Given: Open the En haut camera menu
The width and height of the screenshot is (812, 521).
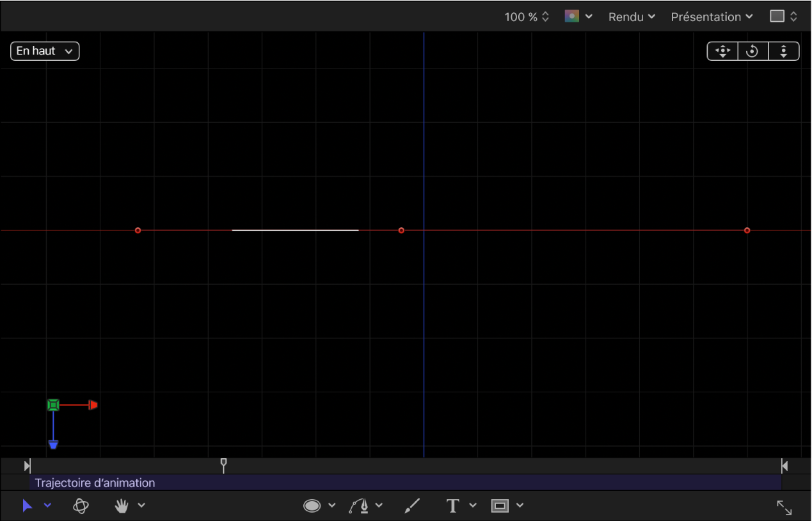Looking at the screenshot, I should click(x=45, y=51).
